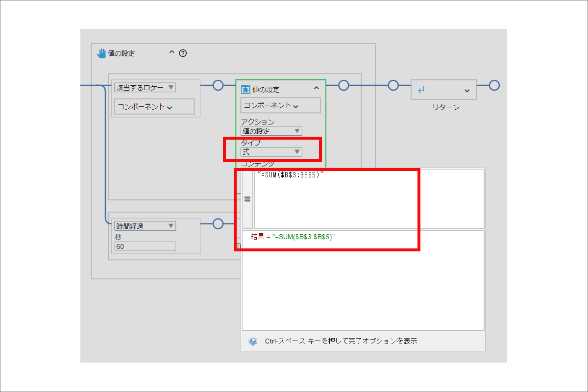This screenshot has height=392, width=588.
Task: Click the equals handle beside expression editor
Action: click(x=247, y=199)
